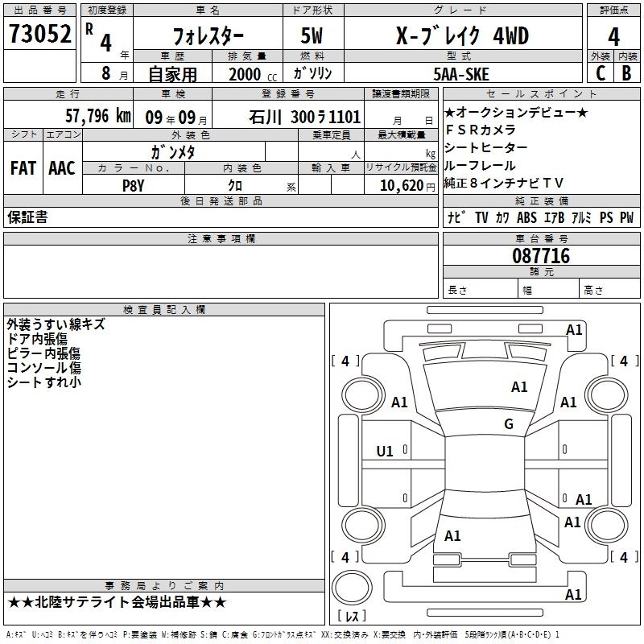Click the star before オークションデビュー
644x644 pixels.
click(450, 113)
